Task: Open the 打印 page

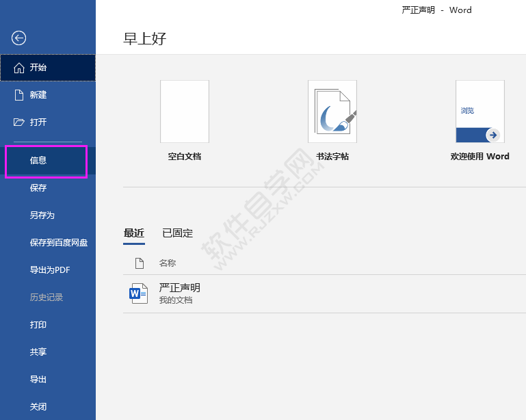Action: (x=48, y=325)
